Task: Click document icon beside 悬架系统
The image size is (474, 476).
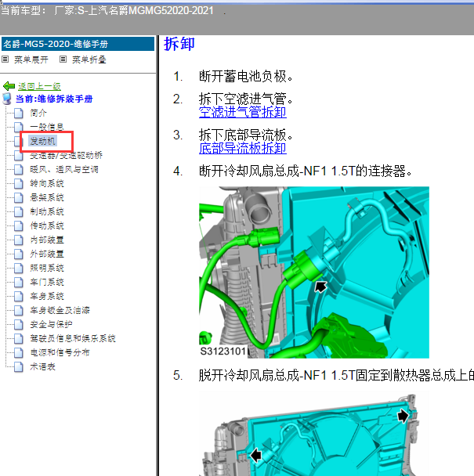Action: (19, 197)
